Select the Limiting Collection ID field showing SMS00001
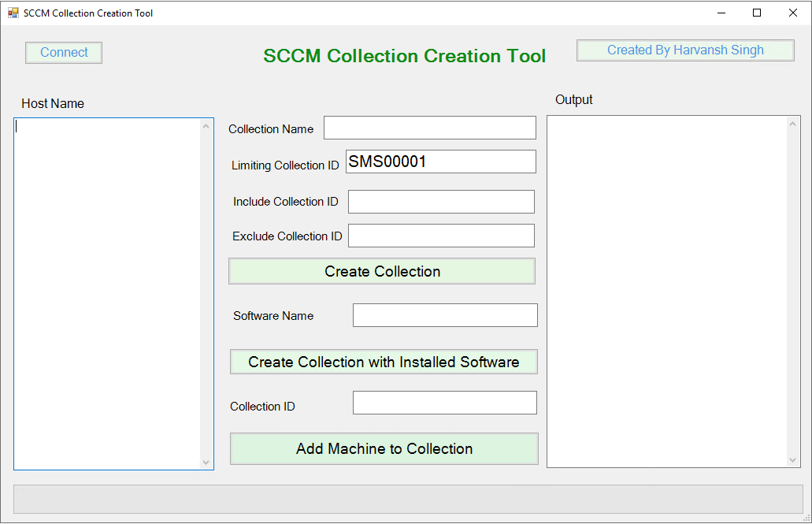This screenshot has height=524, width=812. tap(440, 162)
